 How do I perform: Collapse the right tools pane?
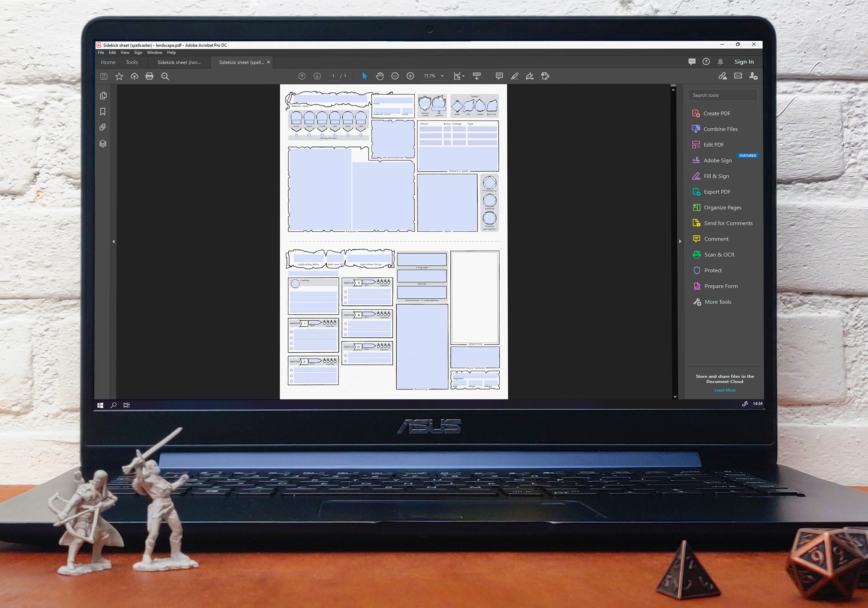click(680, 241)
